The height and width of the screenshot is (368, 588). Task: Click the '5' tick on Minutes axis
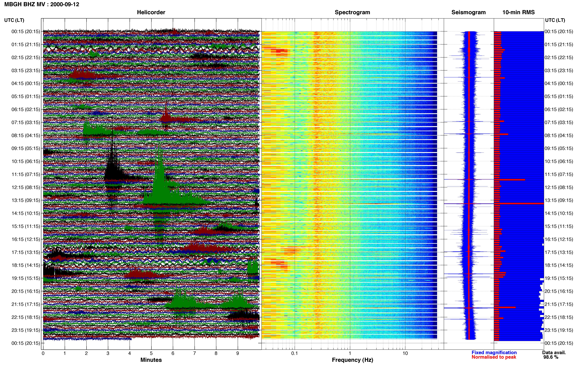tap(151, 353)
